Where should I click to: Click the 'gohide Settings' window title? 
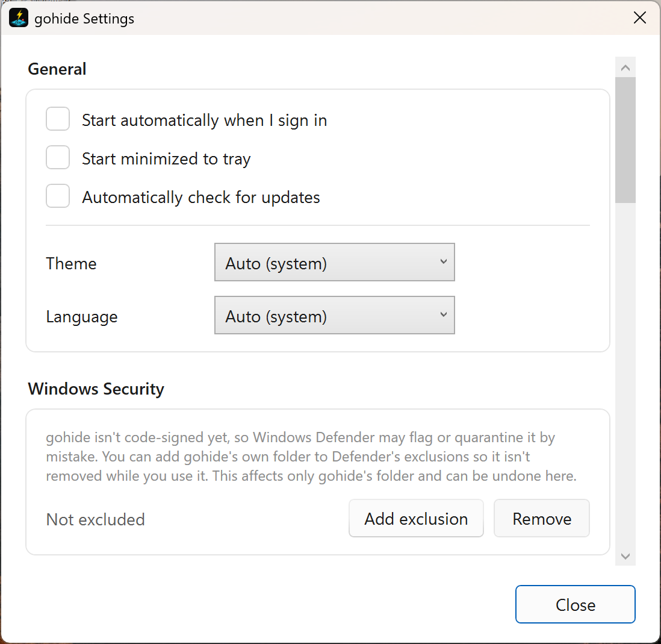coord(84,19)
